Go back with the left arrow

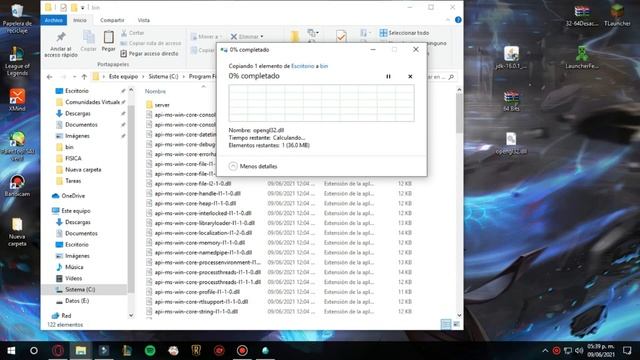tap(49, 77)
